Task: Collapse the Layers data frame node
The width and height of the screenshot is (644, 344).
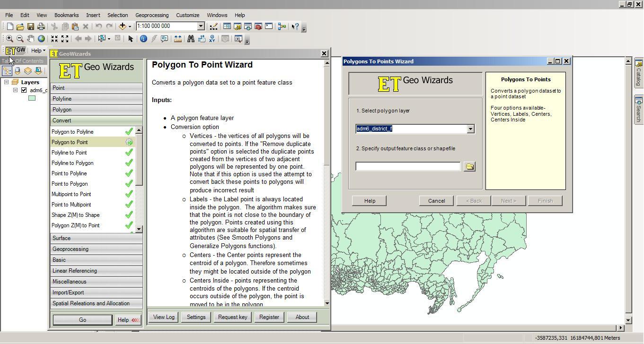Action: [x=7, y=82]
